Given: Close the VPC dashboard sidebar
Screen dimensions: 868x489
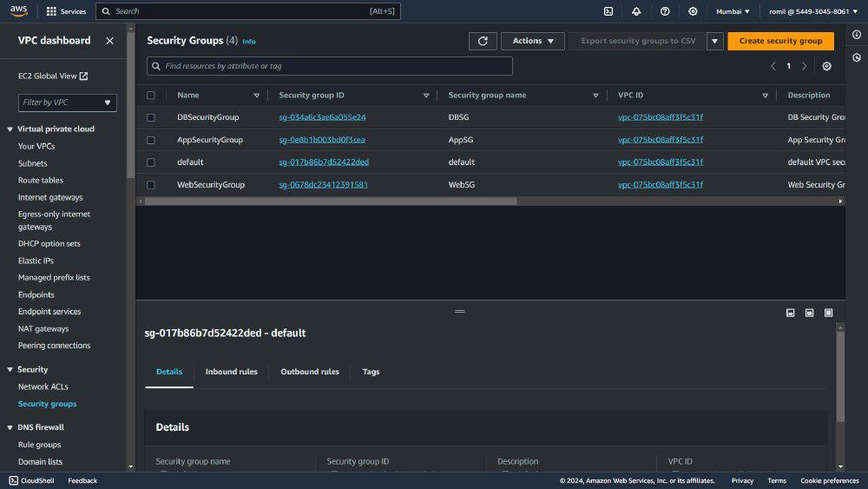Looking at the screenshot, I should click(109, 41).
